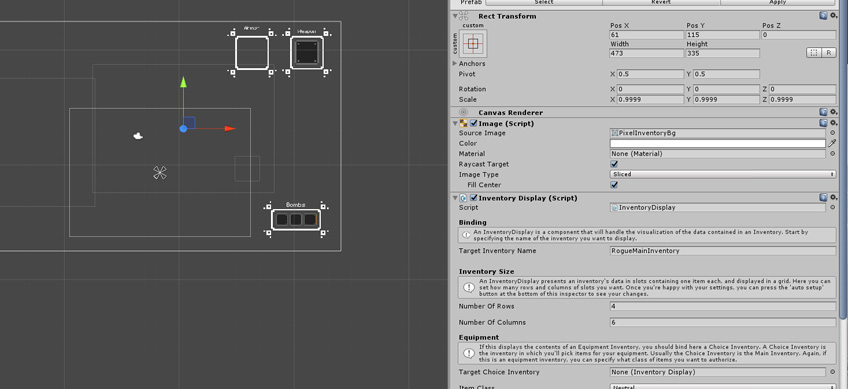Image resolution: width=848 pixels, height=389 pixels.
Task: Select the middle Bombs slot in scene
Action: coord(296,220)
